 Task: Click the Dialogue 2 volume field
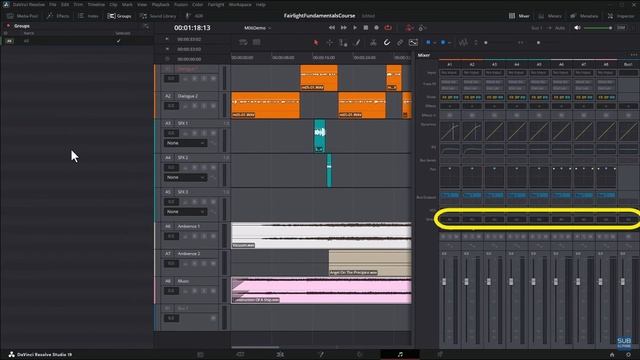click(x=171, y=106)
